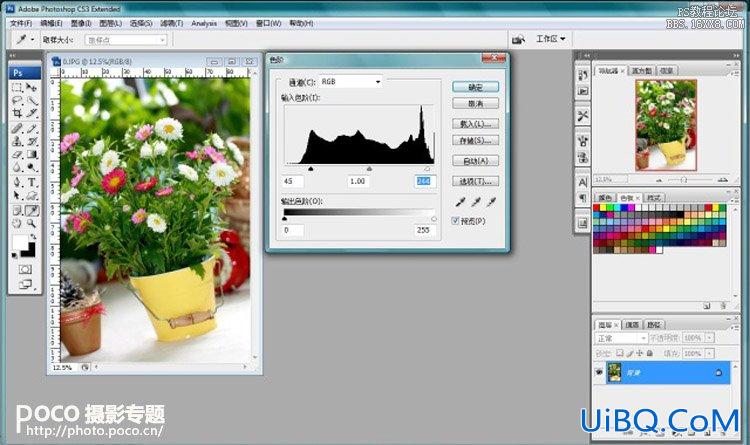Screen dimensions: 750x445
Task: Select the Rectangular Marquee tool
Action: point(17,88)
